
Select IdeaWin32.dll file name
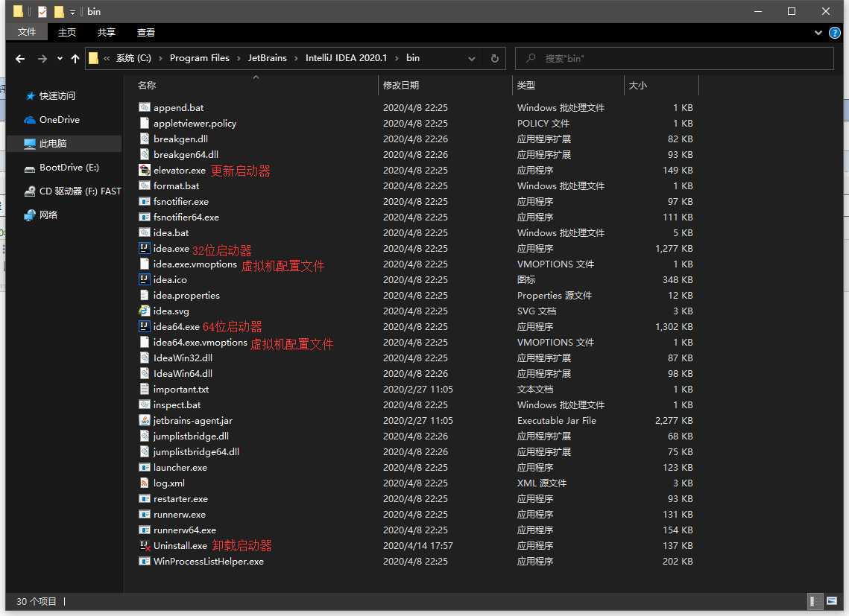coord(183,358)
